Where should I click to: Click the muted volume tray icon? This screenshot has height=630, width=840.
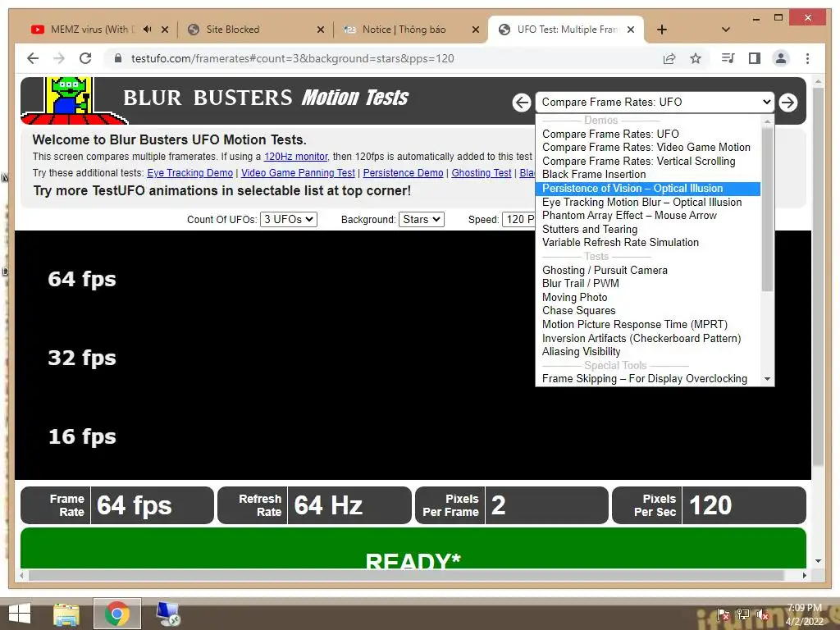click(x=761, y=615)
